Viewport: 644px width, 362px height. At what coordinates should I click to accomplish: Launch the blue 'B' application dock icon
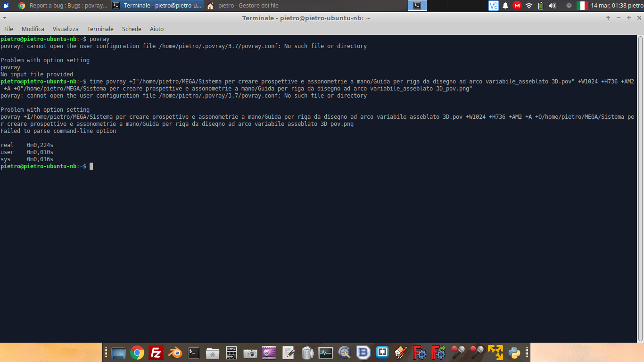click(x=363, y=353)
